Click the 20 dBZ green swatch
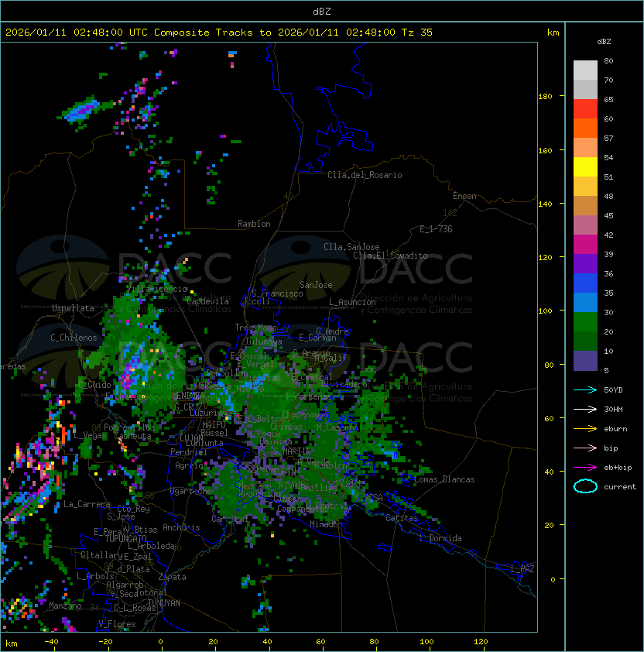Screen dimensions: 644x652 (585, 341)
